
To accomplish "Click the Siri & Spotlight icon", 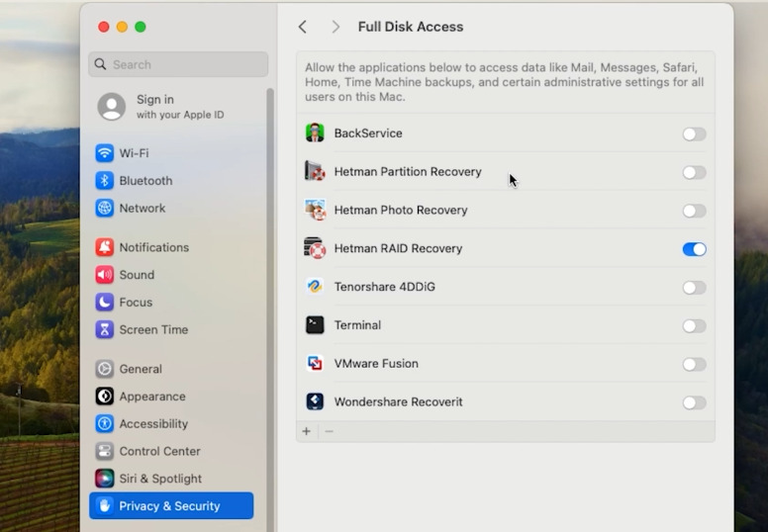I will pyautogui.click(x=104, y=479).
